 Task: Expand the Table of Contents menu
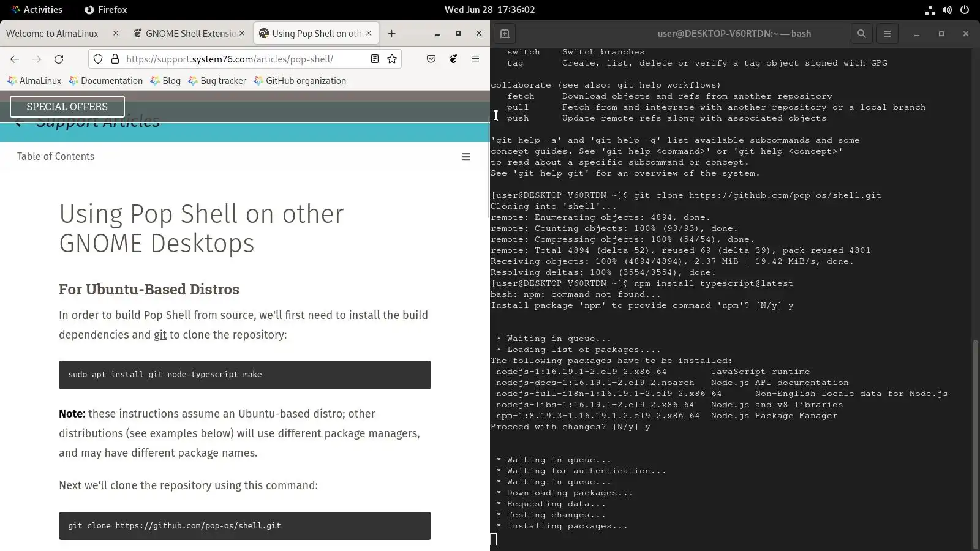pos(466,157)
